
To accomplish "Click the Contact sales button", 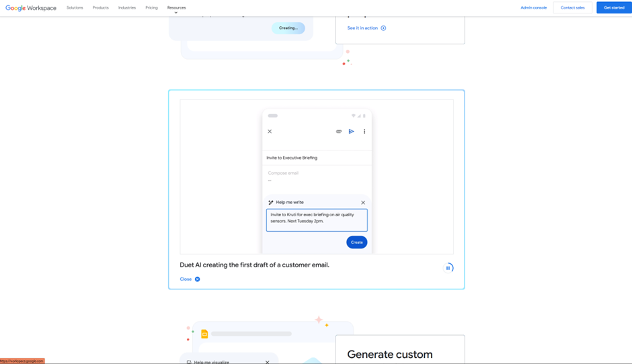I will click(572, 7).
